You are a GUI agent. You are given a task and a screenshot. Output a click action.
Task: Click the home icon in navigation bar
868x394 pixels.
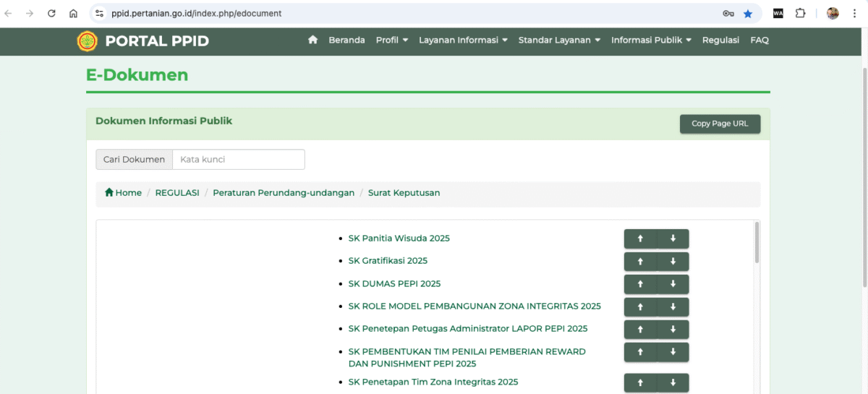click(312, 40)
